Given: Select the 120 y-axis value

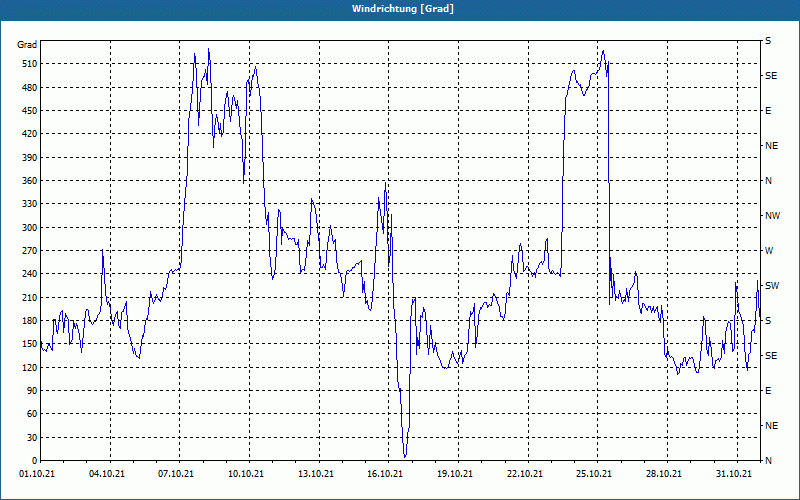Looking at the screenshot, I should point(30,367).
